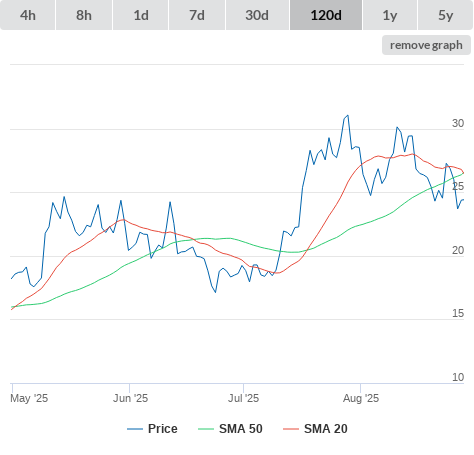
Task: Click the May '25 axis label
Action: click(29, 398)
